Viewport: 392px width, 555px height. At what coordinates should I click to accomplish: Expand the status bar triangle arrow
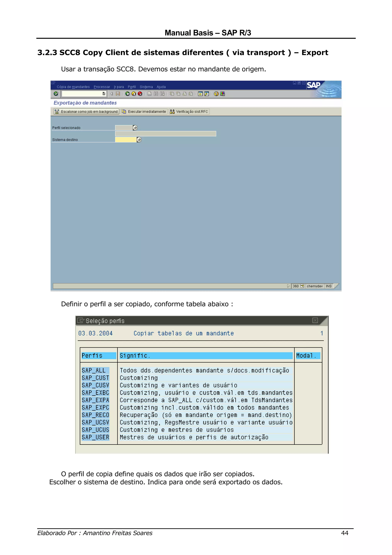288,286
